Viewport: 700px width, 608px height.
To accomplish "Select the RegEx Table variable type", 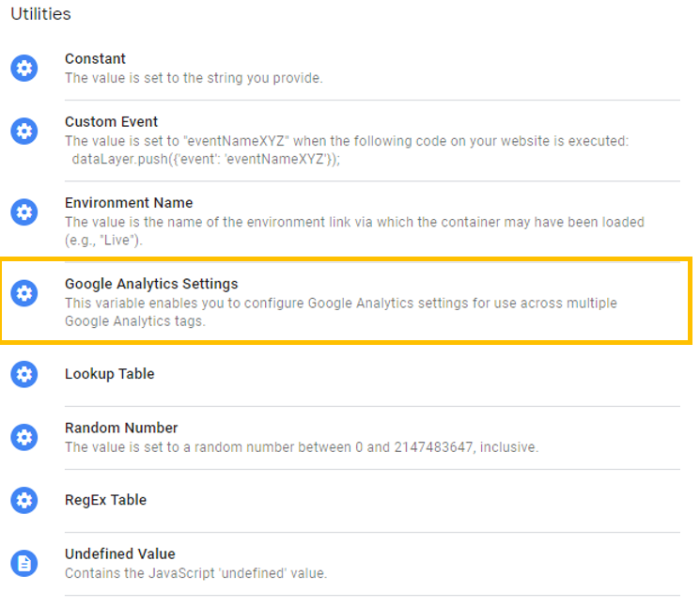I will pos(105,500).
